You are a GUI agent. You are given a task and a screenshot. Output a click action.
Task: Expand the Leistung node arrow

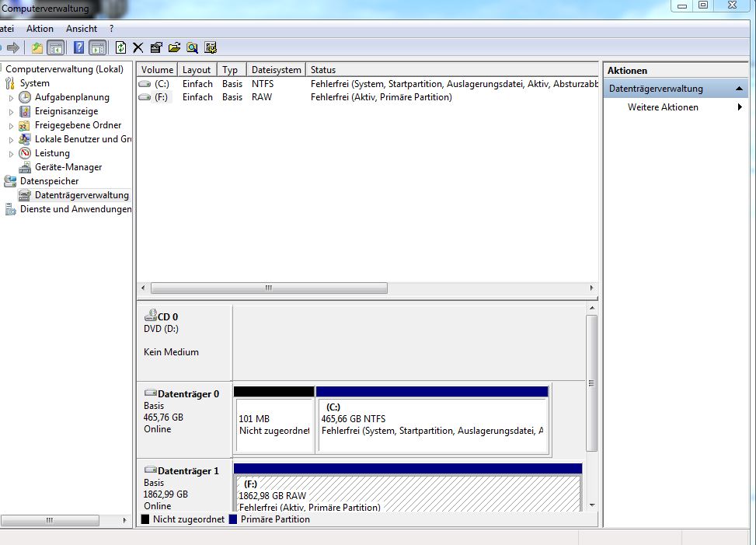11,154
